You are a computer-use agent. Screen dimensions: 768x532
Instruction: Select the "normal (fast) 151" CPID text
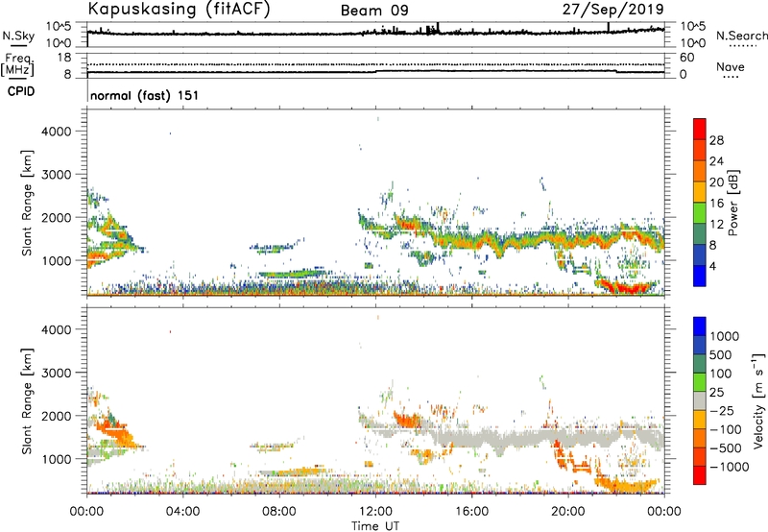click(145, 95)
